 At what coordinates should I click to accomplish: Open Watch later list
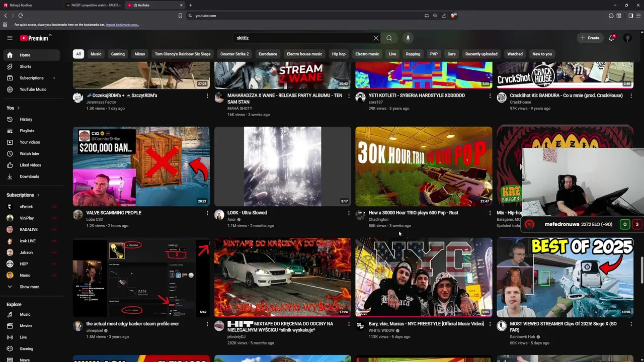[x=32, y=153]
